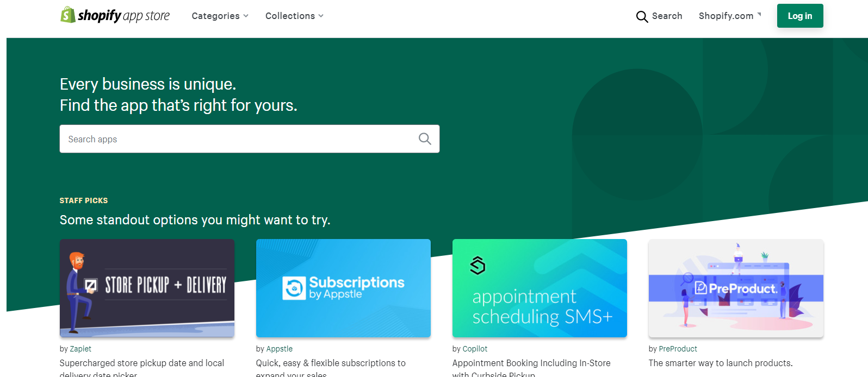Click the Appstle developer link

click(279, 349)
